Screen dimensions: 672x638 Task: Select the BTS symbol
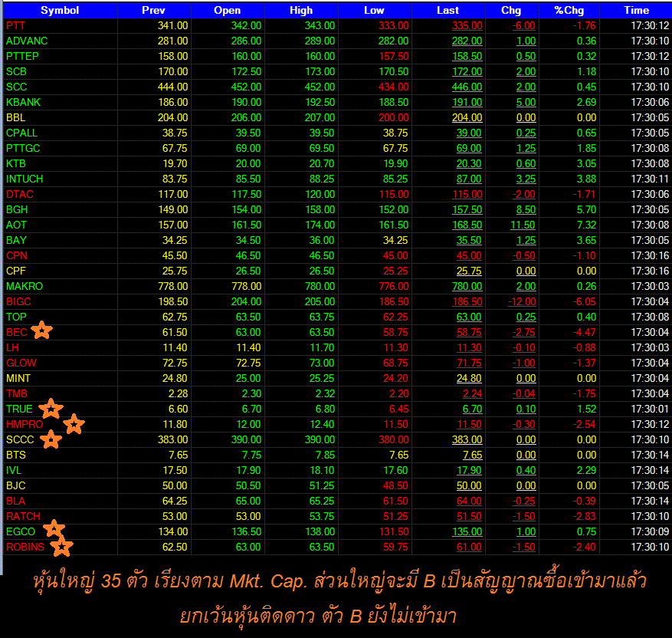16,455
